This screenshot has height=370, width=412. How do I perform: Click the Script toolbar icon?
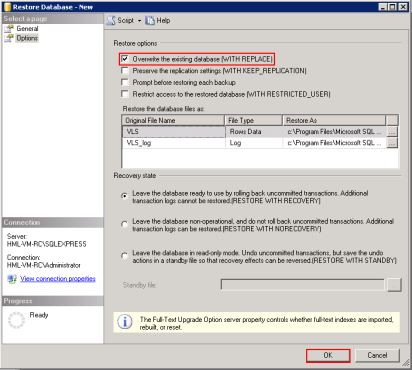click(x=111, y=20)
